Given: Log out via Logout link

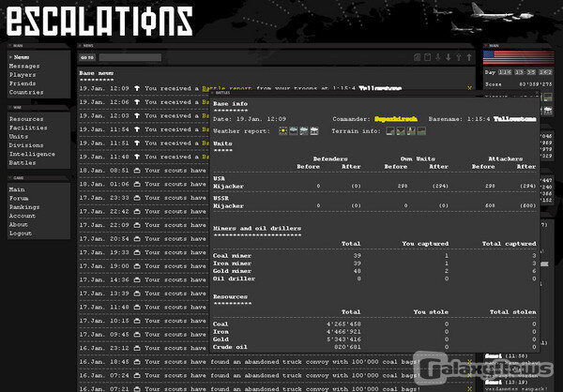Looking at the screenshot, I should pos(21,234).
